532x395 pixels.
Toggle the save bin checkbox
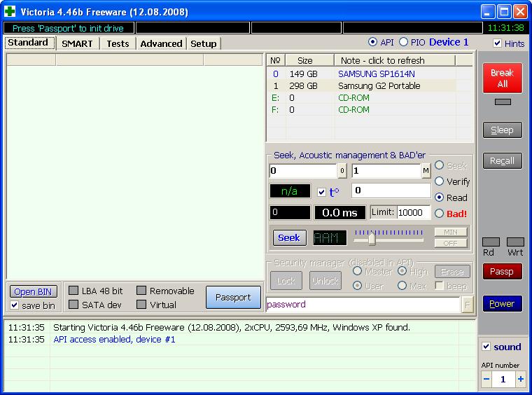pyautogui.click(x=14, y=305)
